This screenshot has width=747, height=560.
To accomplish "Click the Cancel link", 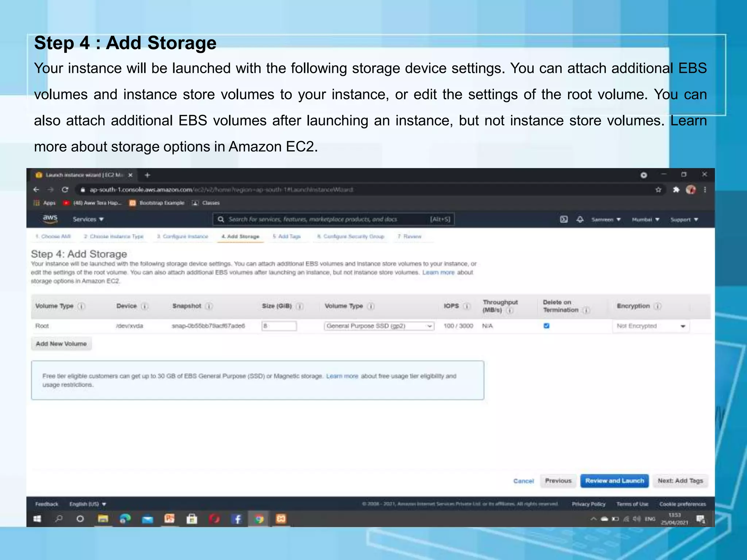I will [523, 481].
